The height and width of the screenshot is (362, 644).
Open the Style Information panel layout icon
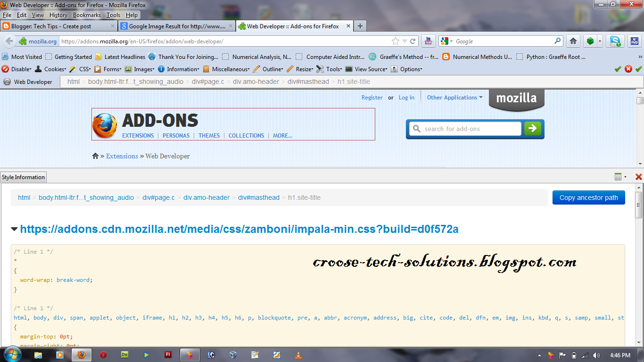pyautogui.click(x=619, y=177)
